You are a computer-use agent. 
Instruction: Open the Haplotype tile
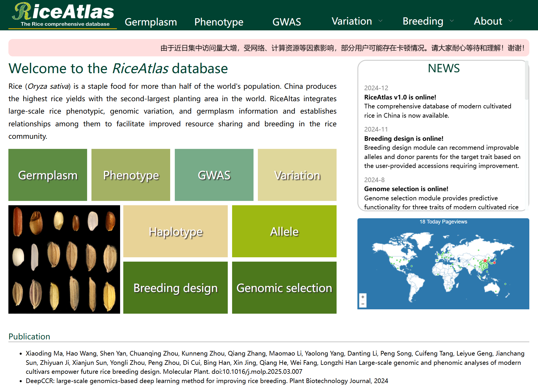click(x=175, y=231)
